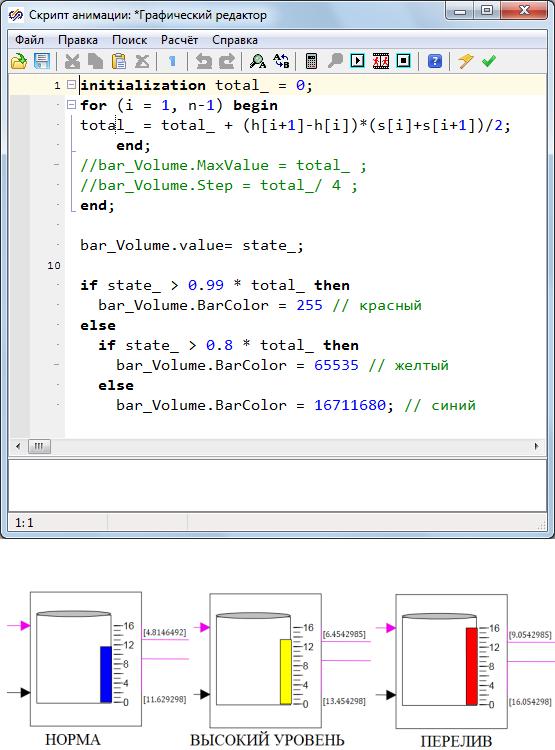Click the 1:1 cursor position in status bar

(x=24, y=523)
